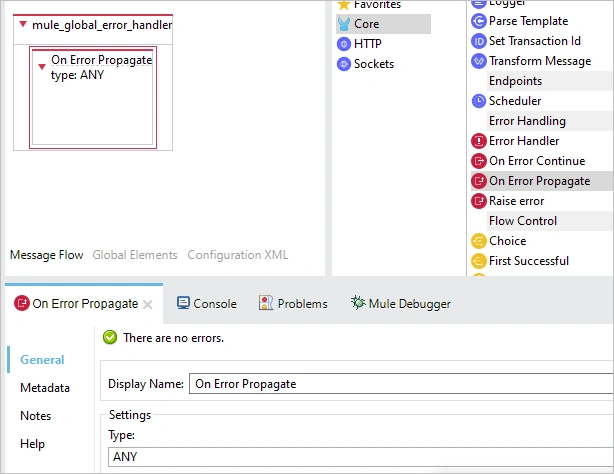Select the Parse Template icon in the palette
Screen dimensions: 614x474
tap(479, 21)
